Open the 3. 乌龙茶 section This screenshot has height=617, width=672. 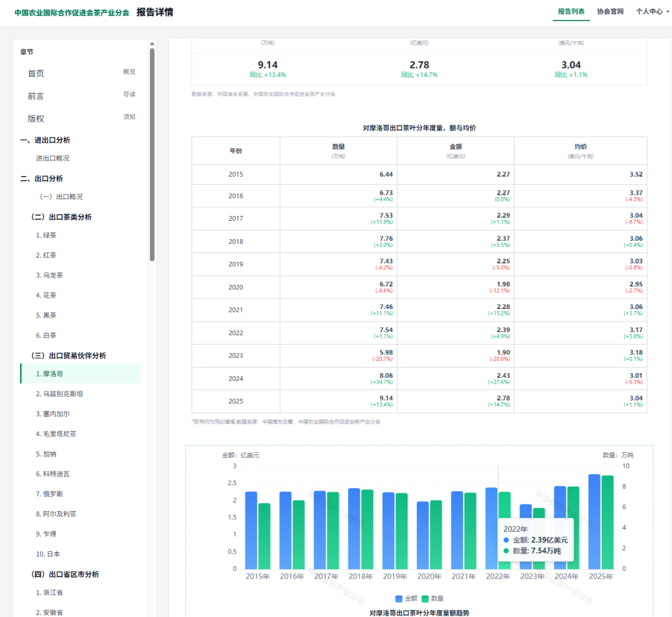[x=49, y=275]
